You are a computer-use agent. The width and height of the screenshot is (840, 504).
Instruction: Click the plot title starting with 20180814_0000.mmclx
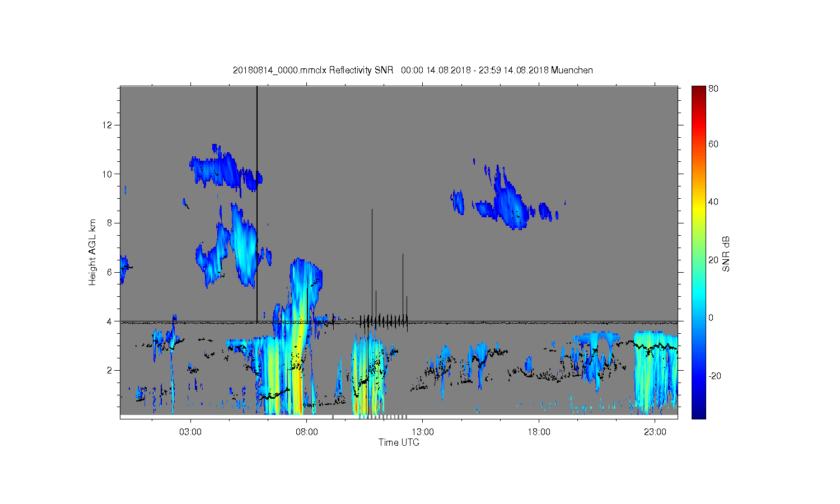[413, 70]
